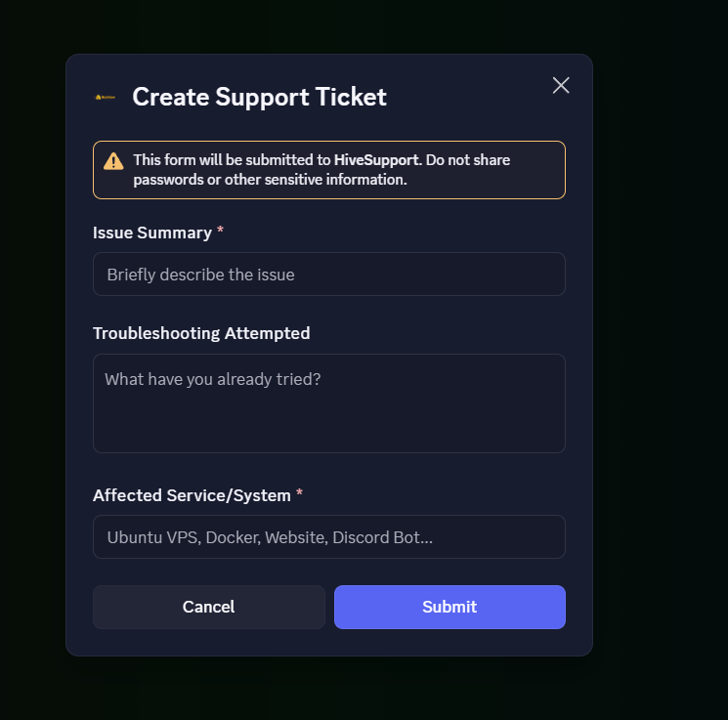The height and width of the screenshot is (720, 728).
Task: Click the dark backdrop outside the dialog
Action: click(660, 353)
